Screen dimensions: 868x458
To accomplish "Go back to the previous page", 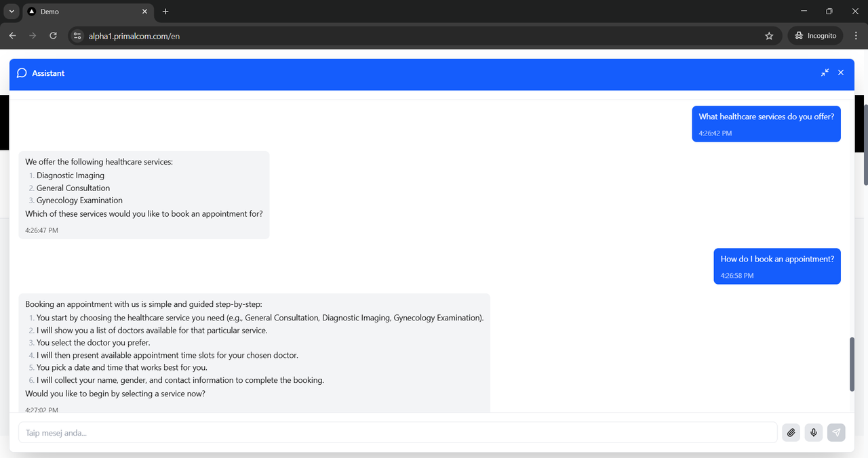I will (12, 36).
